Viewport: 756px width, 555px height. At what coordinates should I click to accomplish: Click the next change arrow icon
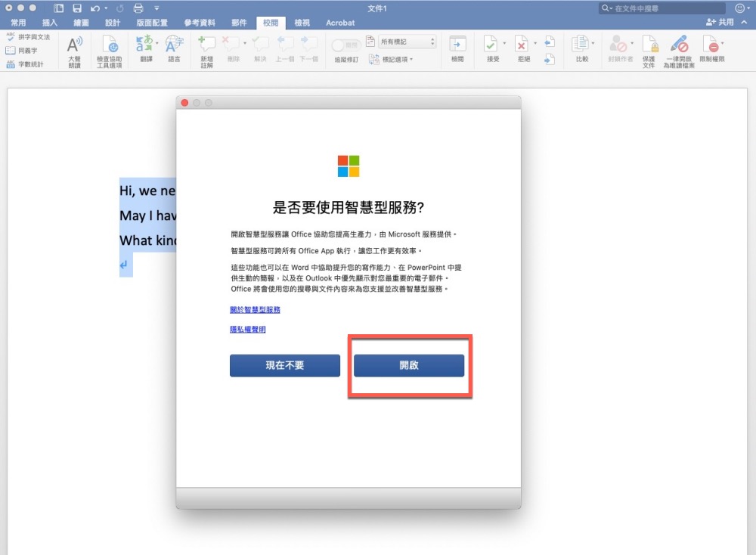pos(549,59)
